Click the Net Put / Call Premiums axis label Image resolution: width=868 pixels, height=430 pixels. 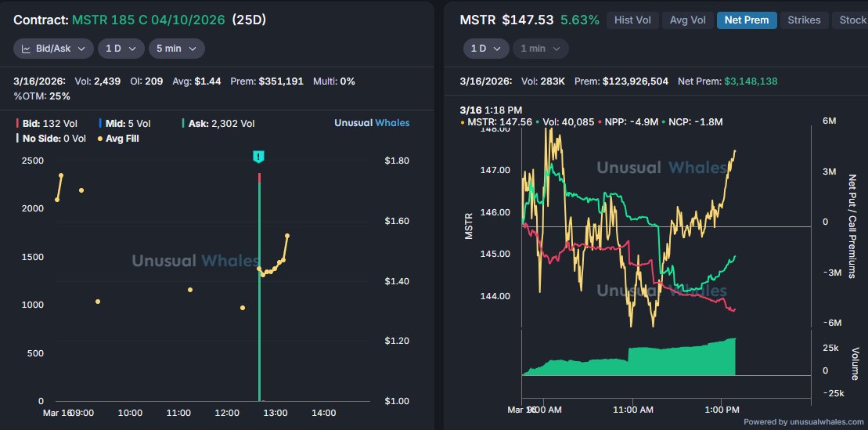[852, 226]
